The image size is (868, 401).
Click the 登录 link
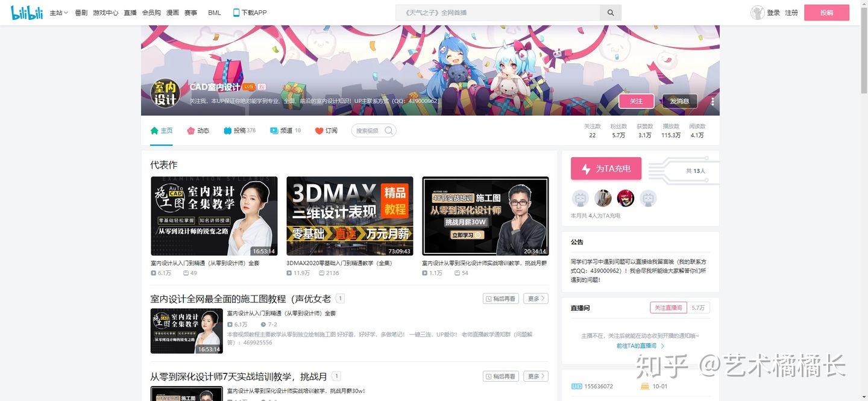tap(773, 13)
